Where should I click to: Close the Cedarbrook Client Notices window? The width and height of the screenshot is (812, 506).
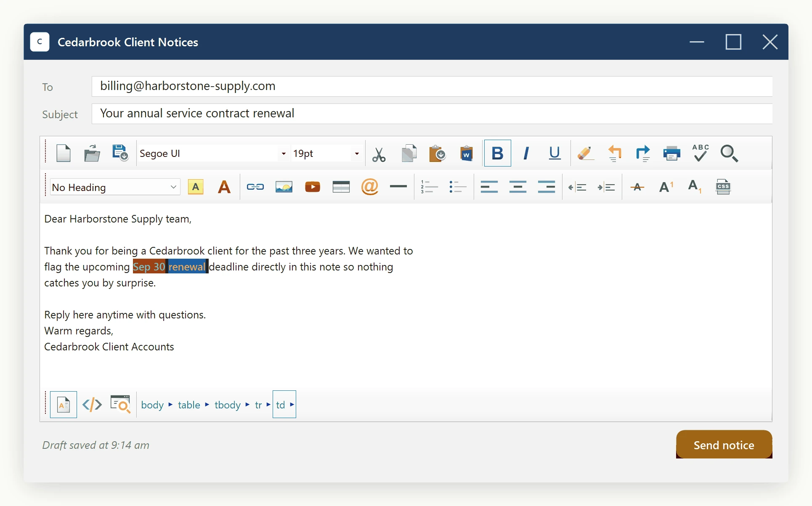(x=770, y=42)
